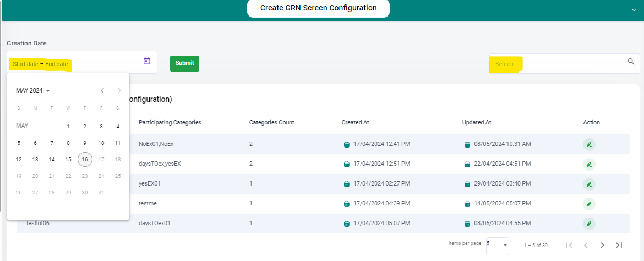The width and height of the screenshot is (644, 261).
Task: Go to the next page
Action: [603, 246]
